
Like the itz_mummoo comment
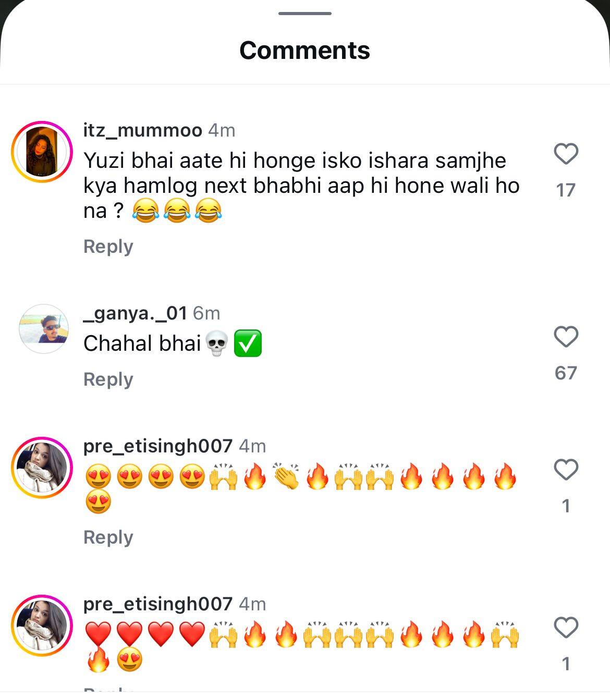click(566, 154)
